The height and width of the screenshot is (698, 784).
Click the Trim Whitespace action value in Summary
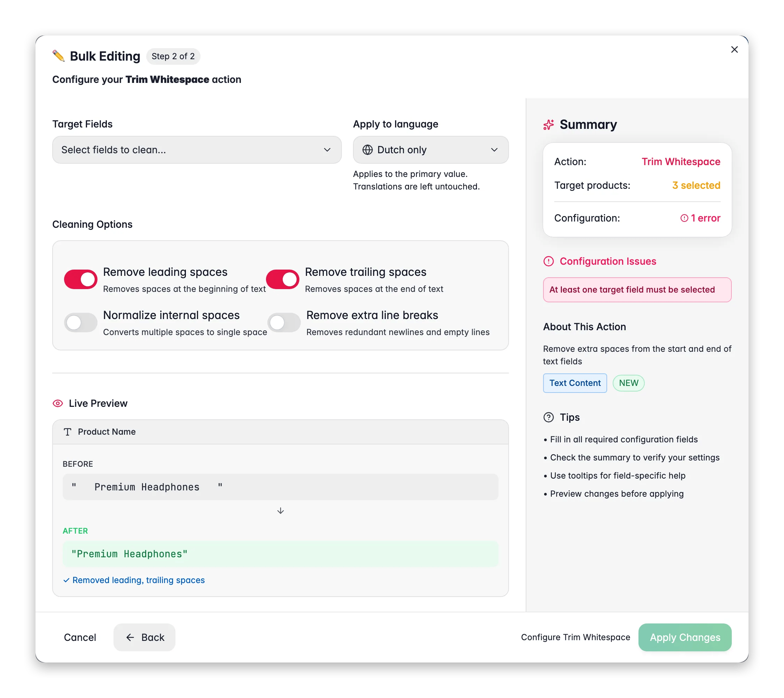(x=681, y=162)
